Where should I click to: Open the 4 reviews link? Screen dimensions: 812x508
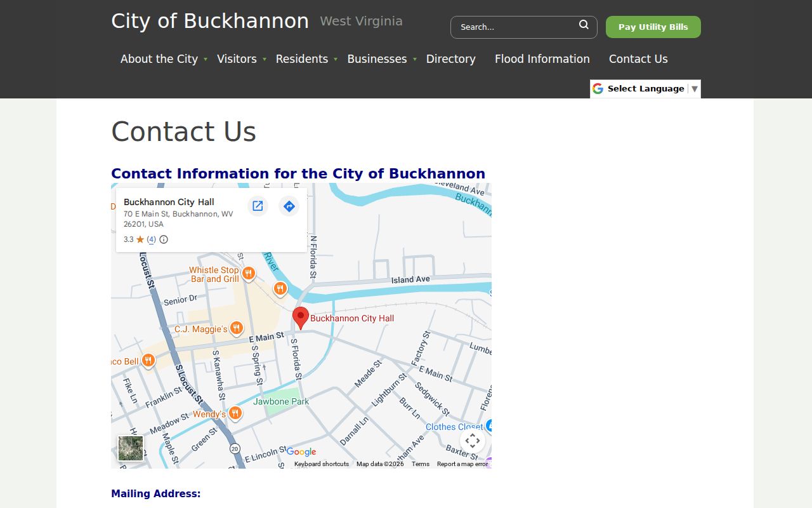click(x=151, y=239)
